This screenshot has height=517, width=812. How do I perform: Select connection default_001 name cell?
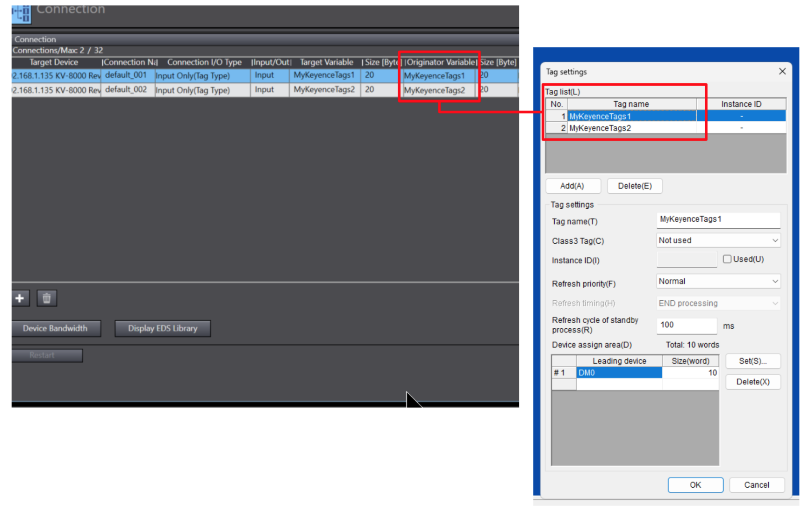point(128,75)
